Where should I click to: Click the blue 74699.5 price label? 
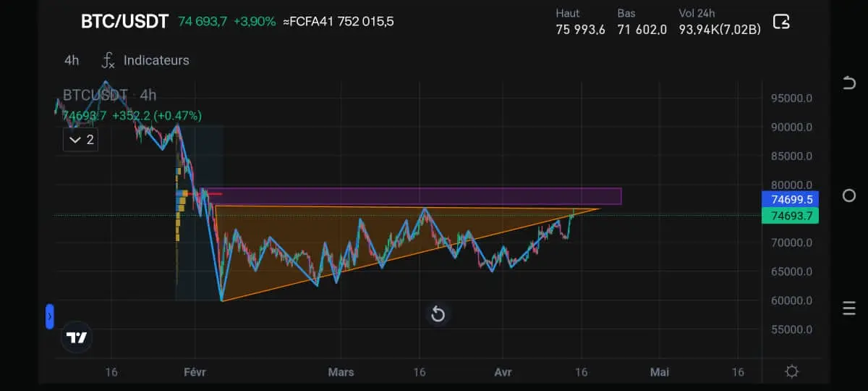point(790,199)
